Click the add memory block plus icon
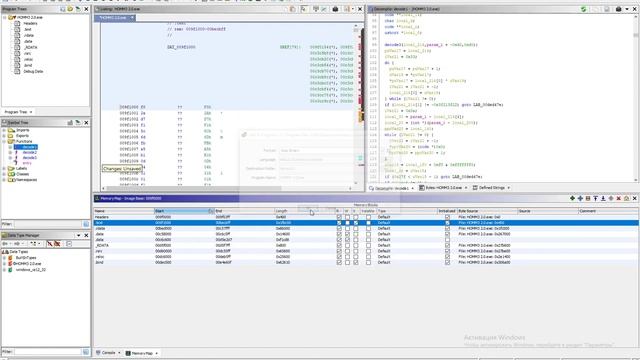 (x=572, y=198)
